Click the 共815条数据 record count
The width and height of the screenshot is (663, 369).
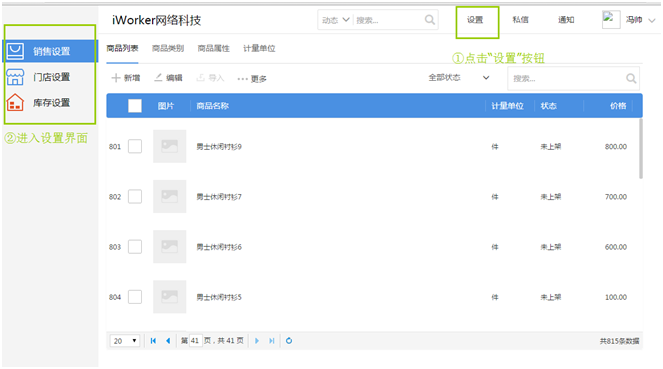[x=619, y=341]
